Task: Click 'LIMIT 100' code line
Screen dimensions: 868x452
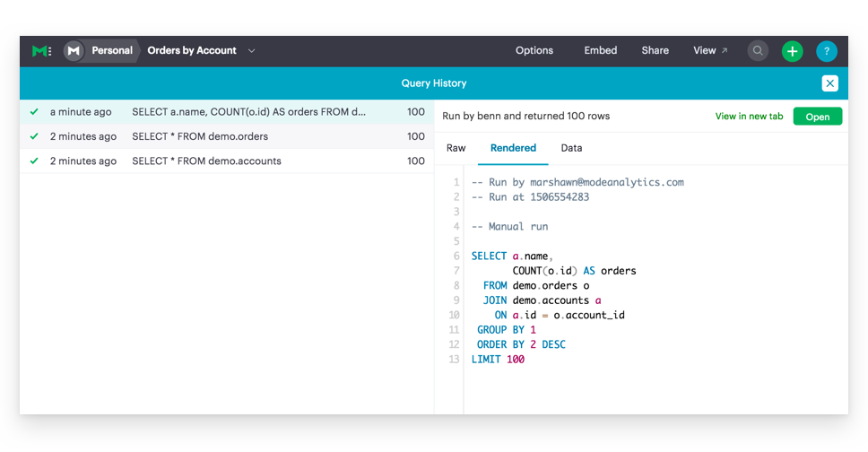Action: (x=498, y=360)
